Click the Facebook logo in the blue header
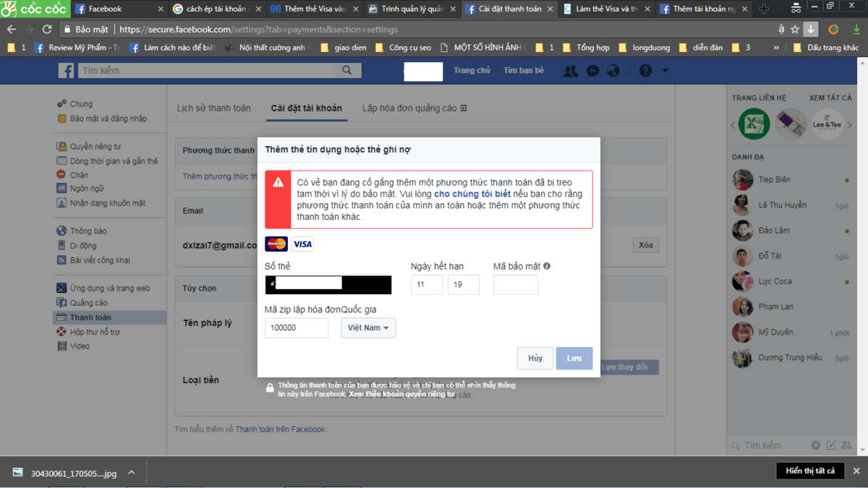The height and width of the screenshot is (488, 868). [x=67, y=70]
